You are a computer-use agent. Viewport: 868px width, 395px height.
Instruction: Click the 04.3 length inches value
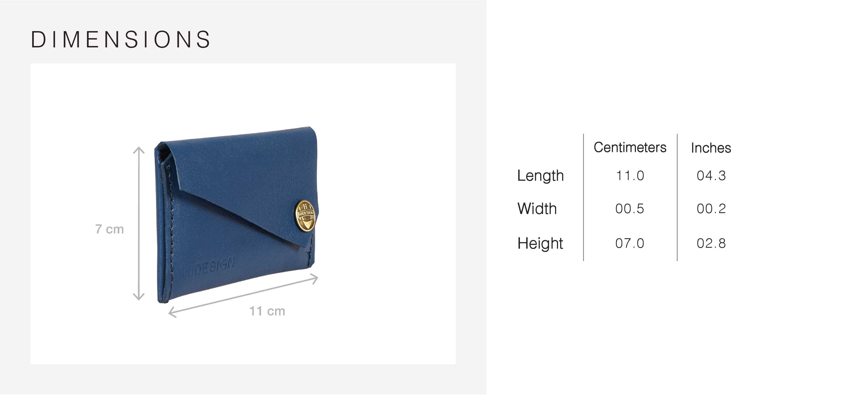click(711, 176)
